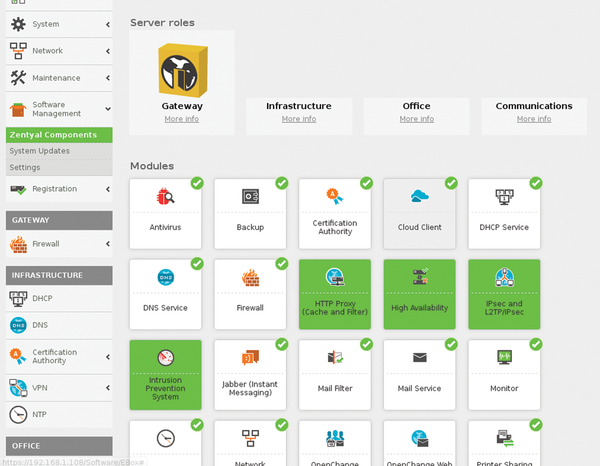Click the DHCP Service module icon
Screen dimensions: 600x466
click(504, 197)
